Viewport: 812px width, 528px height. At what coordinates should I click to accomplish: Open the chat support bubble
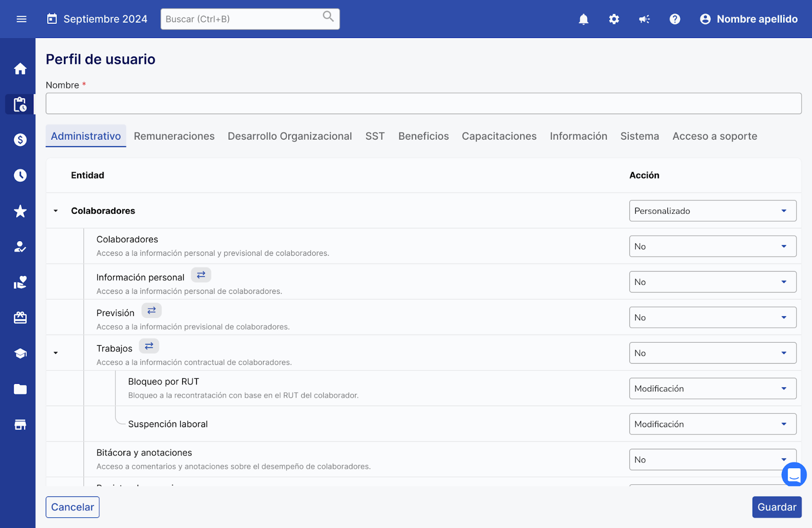point(794,475)
